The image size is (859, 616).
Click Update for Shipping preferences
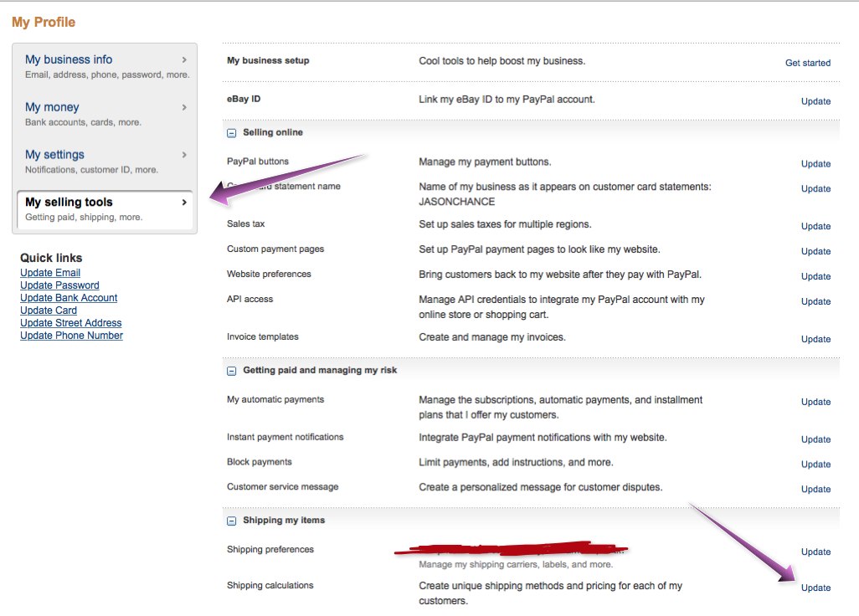pos(816,552)
